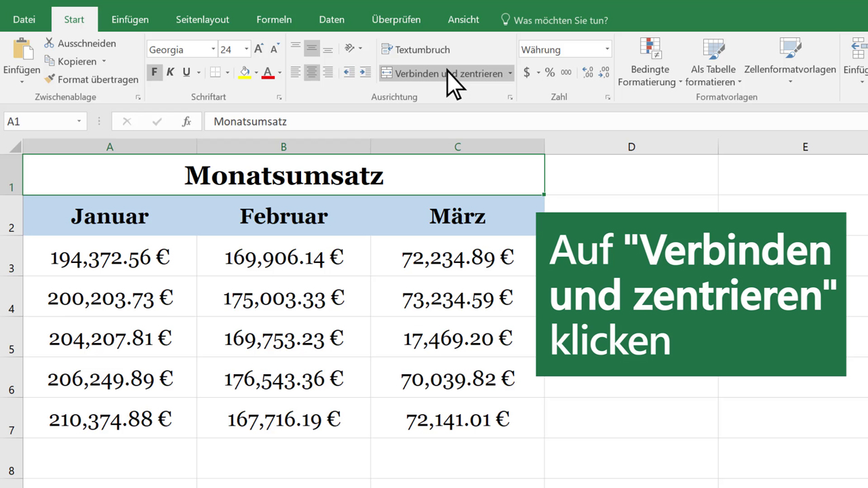
Task: Open the font name Georgia dropdown
Action: 213,49
